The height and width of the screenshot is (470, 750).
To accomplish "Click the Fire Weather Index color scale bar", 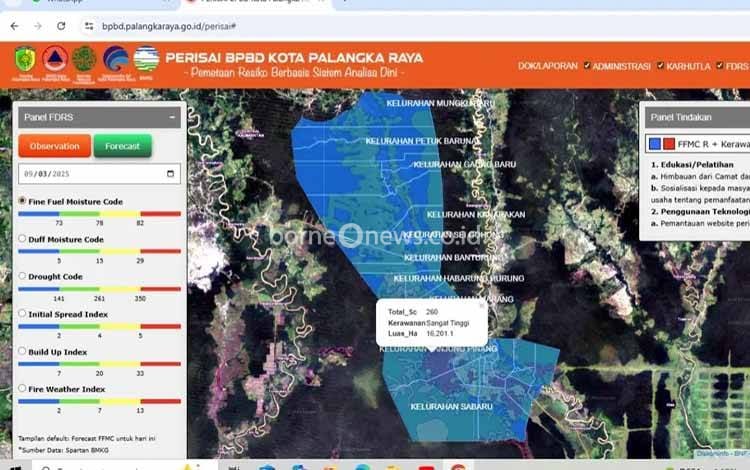I will click(x=99, y=401).
